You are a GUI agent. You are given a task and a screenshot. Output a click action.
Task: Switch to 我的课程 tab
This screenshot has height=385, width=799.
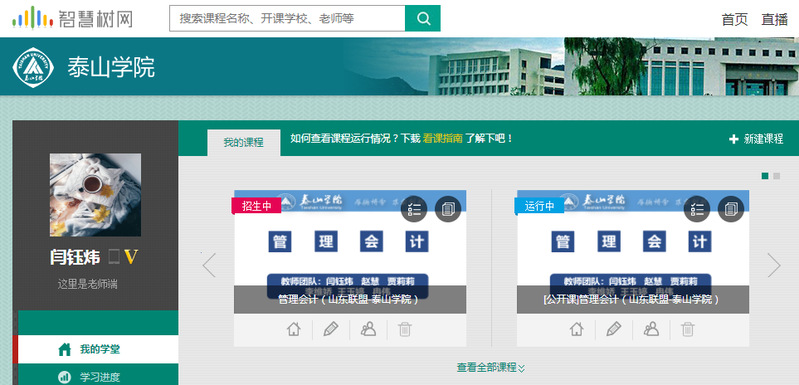(244, 143)
